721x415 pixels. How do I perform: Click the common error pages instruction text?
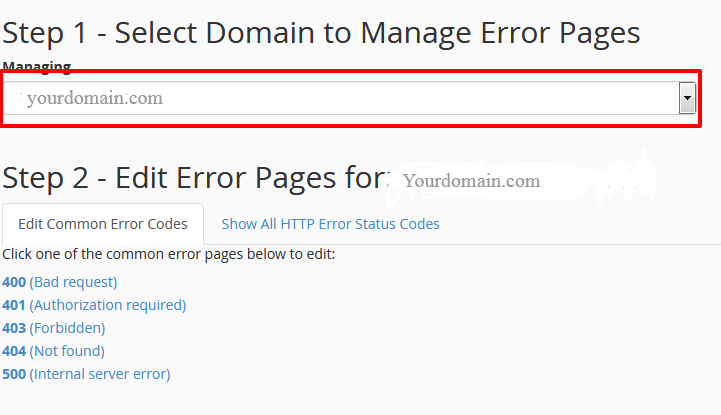pos(169,254)
